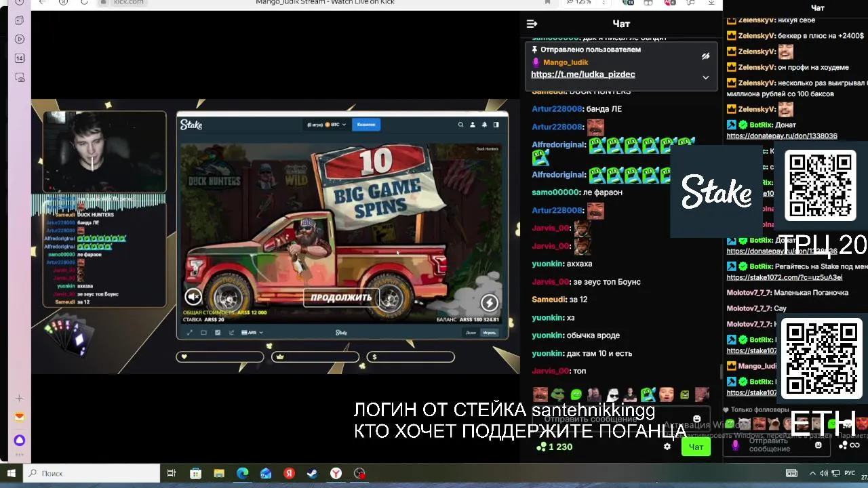Viewport: 868px width, 488px height.
Task: Open donatepay.ru/don/1338036 link in right chat
Action: pyautogui.click(x=782, y=136)
